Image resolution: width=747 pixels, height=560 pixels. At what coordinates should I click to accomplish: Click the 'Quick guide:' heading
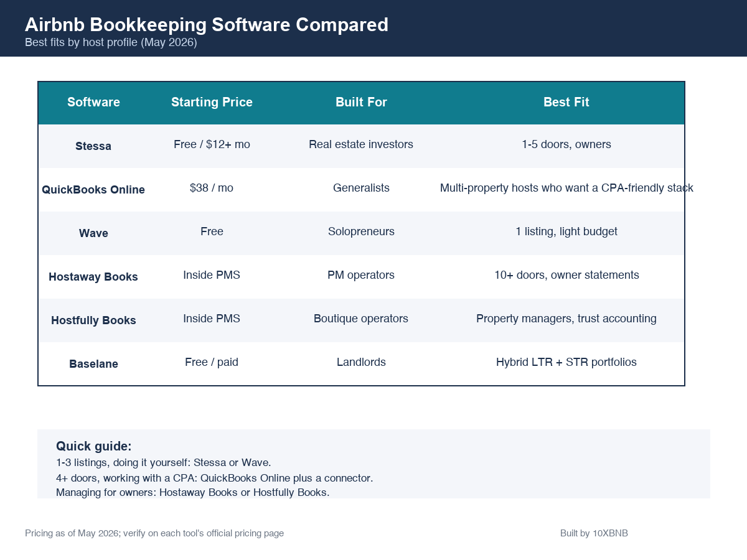93,447
